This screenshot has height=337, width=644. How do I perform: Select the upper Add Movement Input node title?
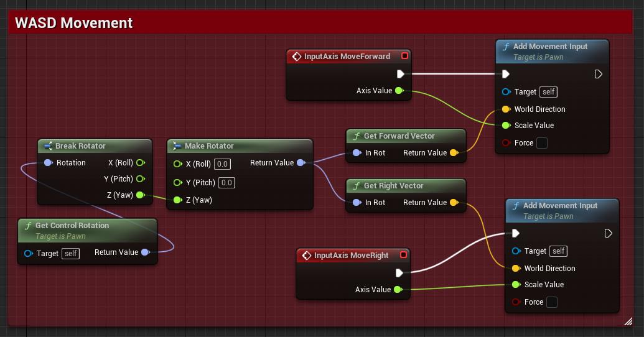pos(550,47)
